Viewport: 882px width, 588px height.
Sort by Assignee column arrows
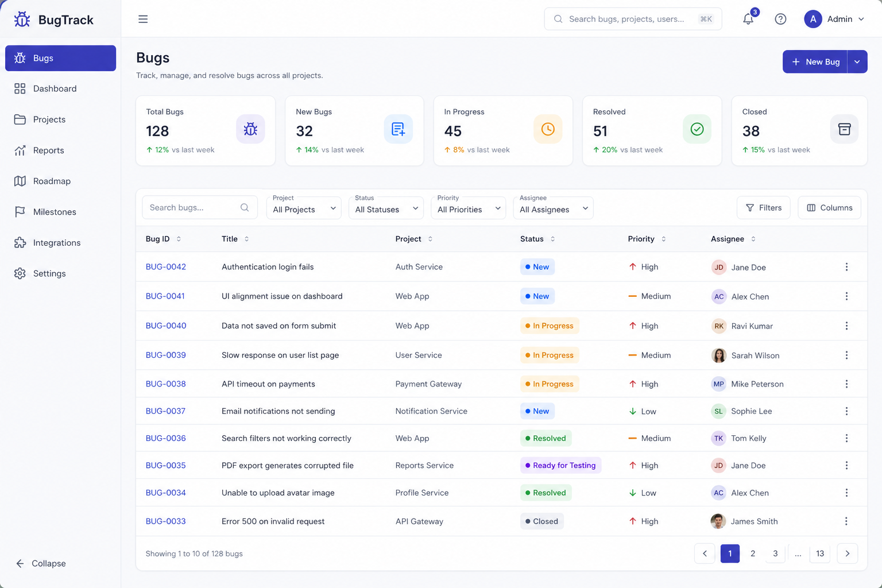tap(753, 239)
